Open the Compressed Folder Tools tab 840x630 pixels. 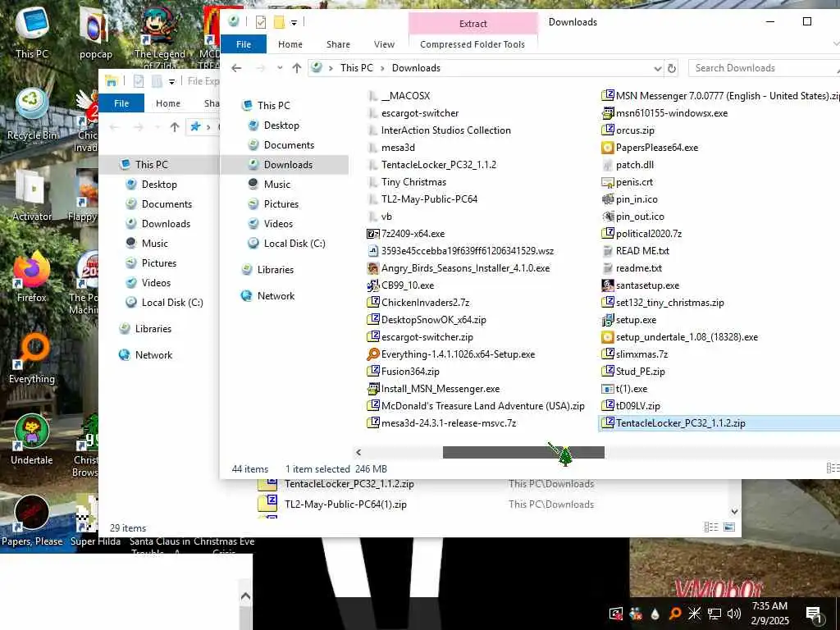pyautogui.click(x=472, y=44)
